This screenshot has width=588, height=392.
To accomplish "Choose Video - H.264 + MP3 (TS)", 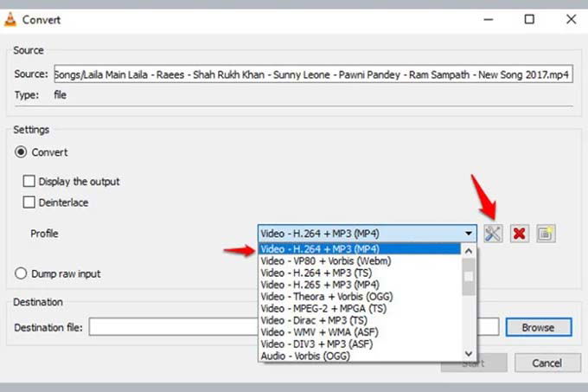I will pos(359,273).
